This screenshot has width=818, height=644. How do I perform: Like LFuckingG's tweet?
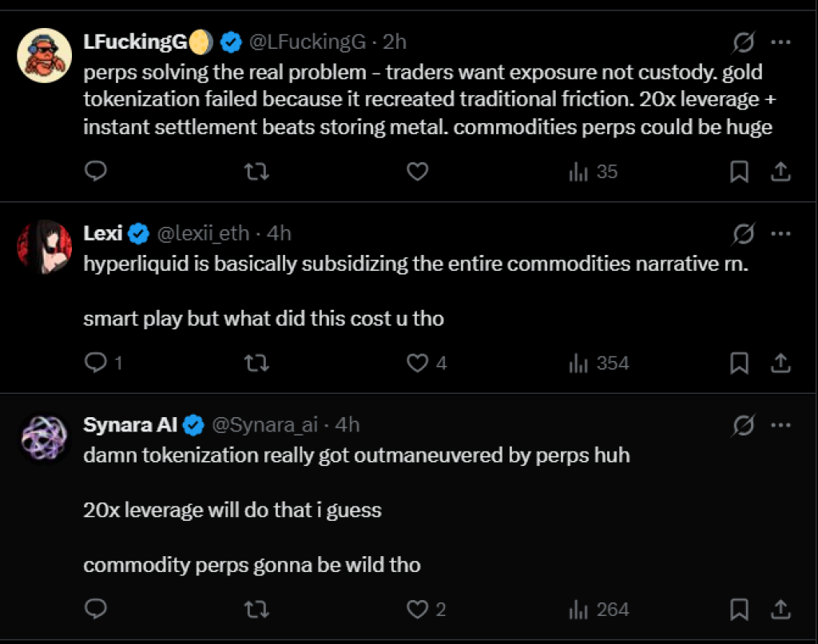(x=418, y=171)
